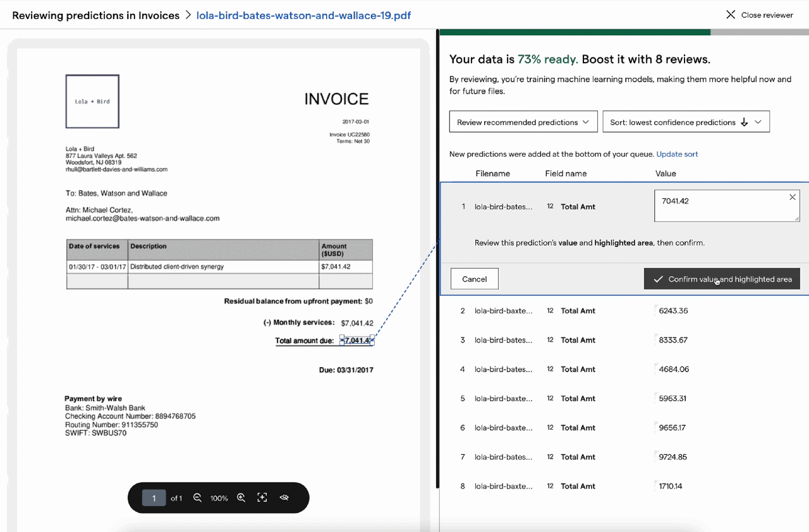This screenshot has height=532, width=809.
Task: Select prediction row with value 5963.31
Action: tap(624, 399)
